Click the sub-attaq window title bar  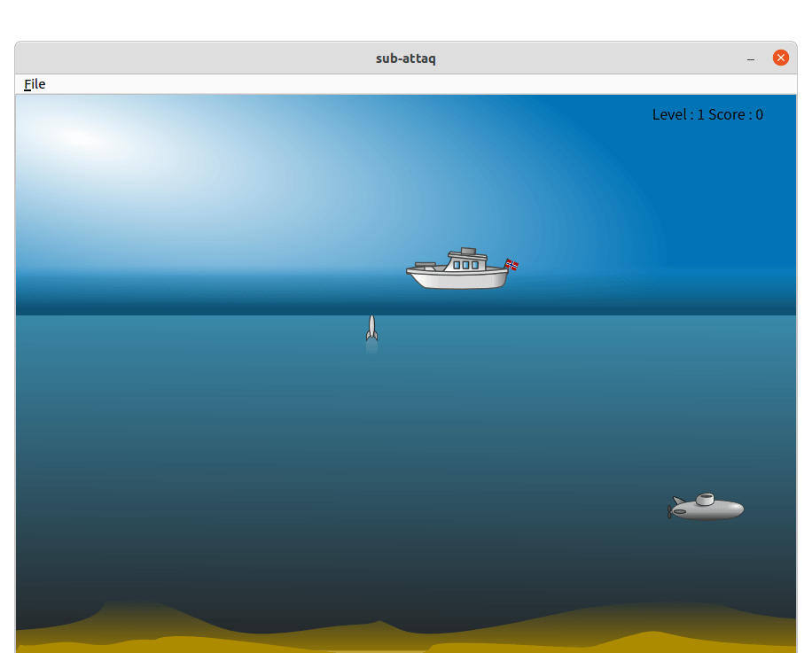click(x=405, y=58)
